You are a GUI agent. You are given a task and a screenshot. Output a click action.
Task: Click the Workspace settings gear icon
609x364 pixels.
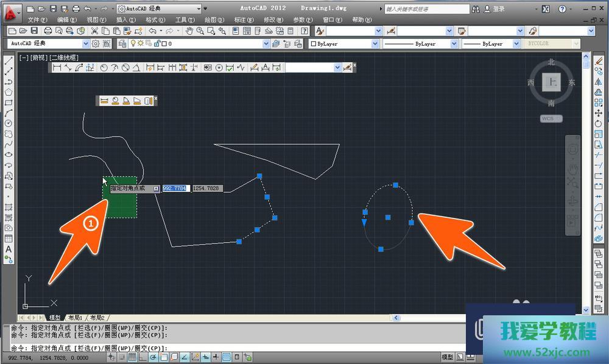coord(95,44)
